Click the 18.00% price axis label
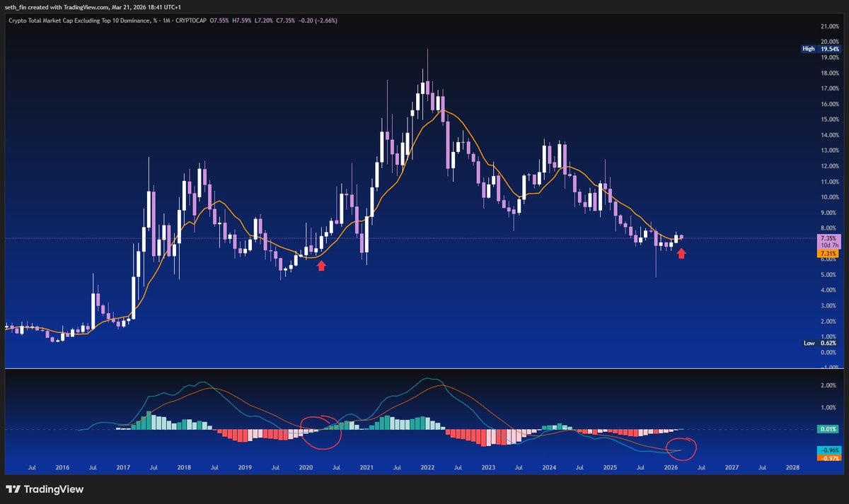Viewport: 849px width, 504px height. coord(828,74)
